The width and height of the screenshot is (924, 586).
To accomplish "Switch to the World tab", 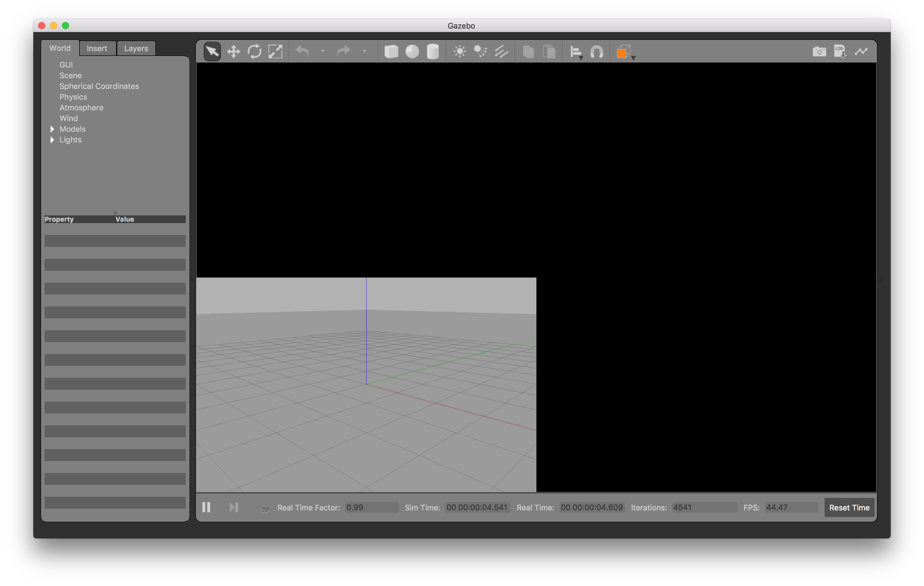I will click(60, 48).
